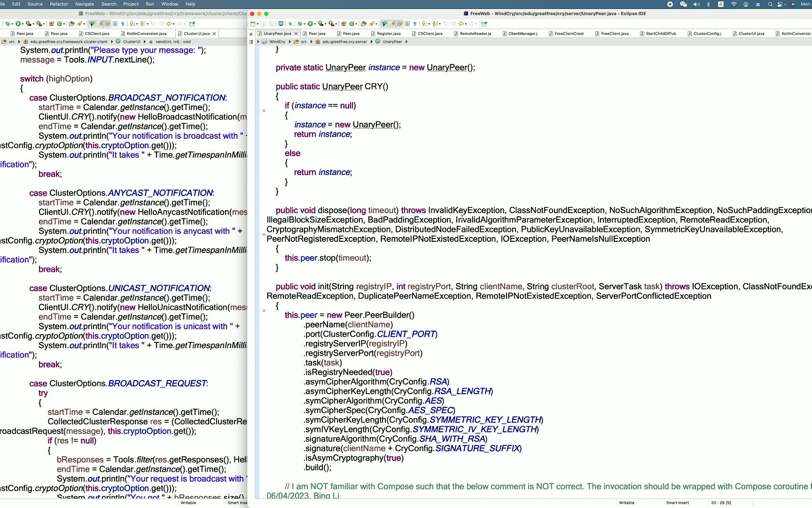Toggle Java editor breadcrumb in UnaryPeer window
812x508 pixels.
coord(384,24)
